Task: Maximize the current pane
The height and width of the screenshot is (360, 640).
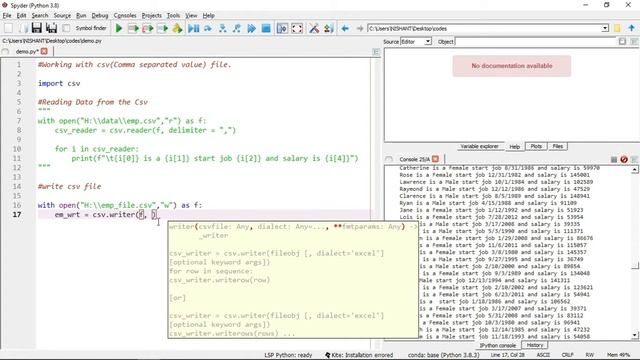Action: [282, 28]
